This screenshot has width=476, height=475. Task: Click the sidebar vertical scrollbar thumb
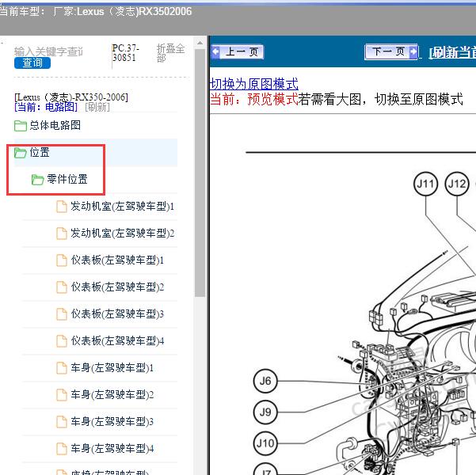200,173
